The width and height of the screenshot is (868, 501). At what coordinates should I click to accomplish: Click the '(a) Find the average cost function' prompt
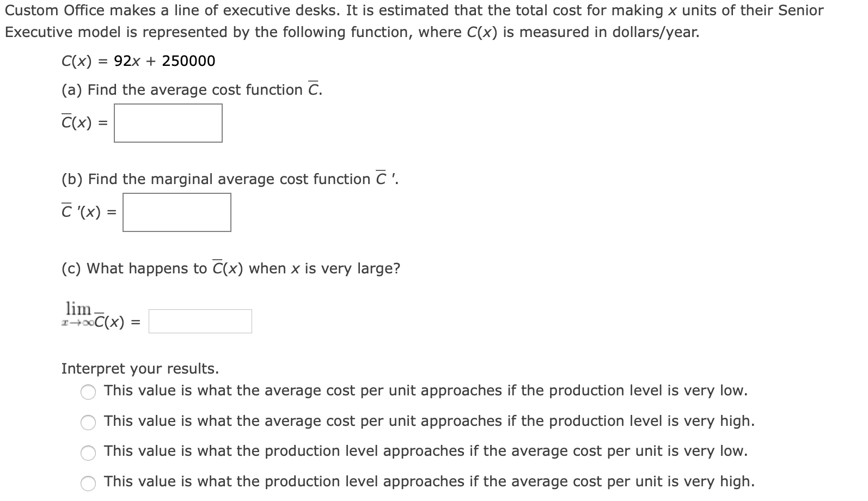(192, 89)
